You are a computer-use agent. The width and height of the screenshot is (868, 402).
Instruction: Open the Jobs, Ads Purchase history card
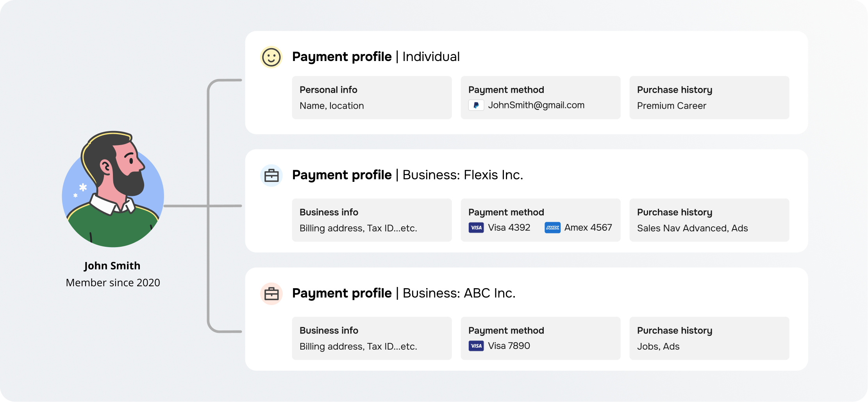[x=709, y=338]
